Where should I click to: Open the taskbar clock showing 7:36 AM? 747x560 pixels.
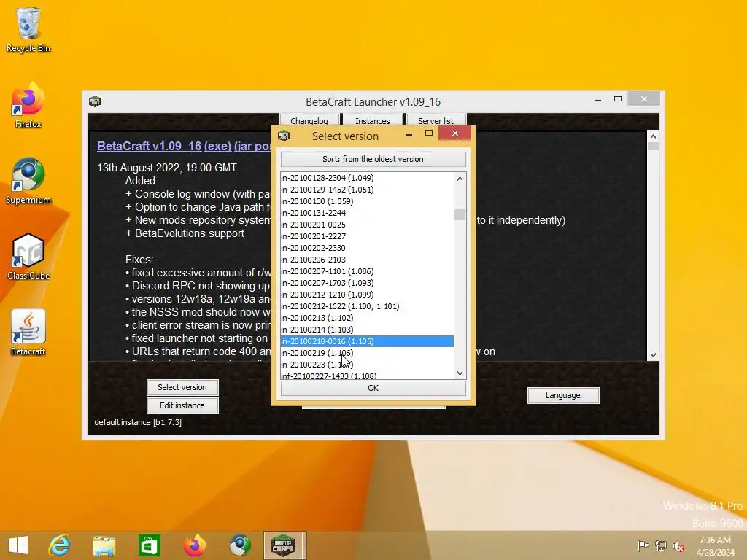715,546
